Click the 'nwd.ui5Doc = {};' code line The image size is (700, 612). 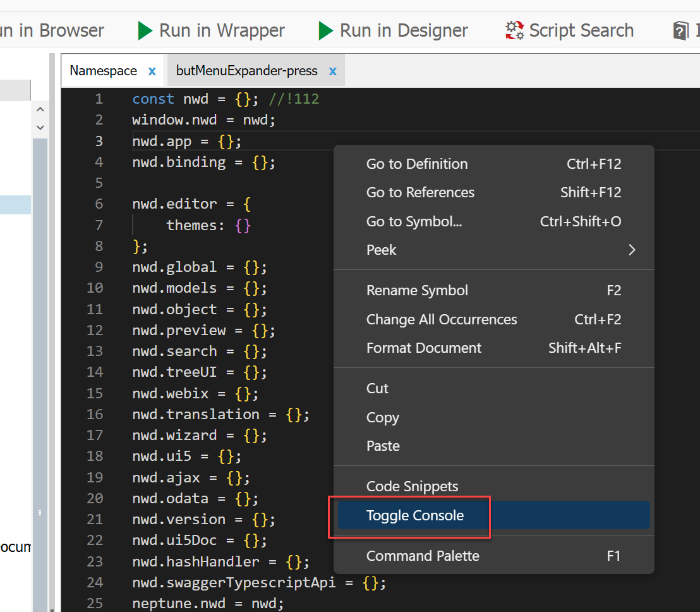pos(200,541)
